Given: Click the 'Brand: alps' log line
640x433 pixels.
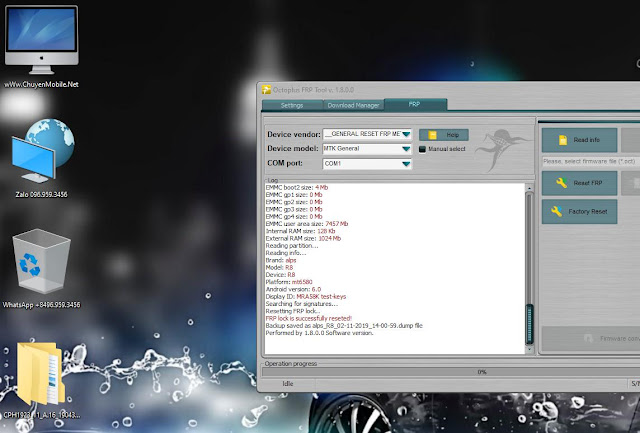Looking at the screenshot, I should click(281, 260).
